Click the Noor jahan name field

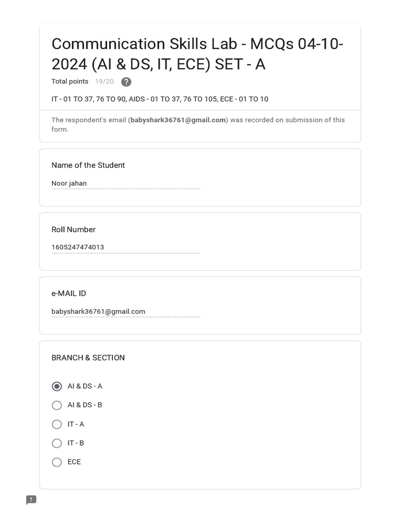click(125, 183)
